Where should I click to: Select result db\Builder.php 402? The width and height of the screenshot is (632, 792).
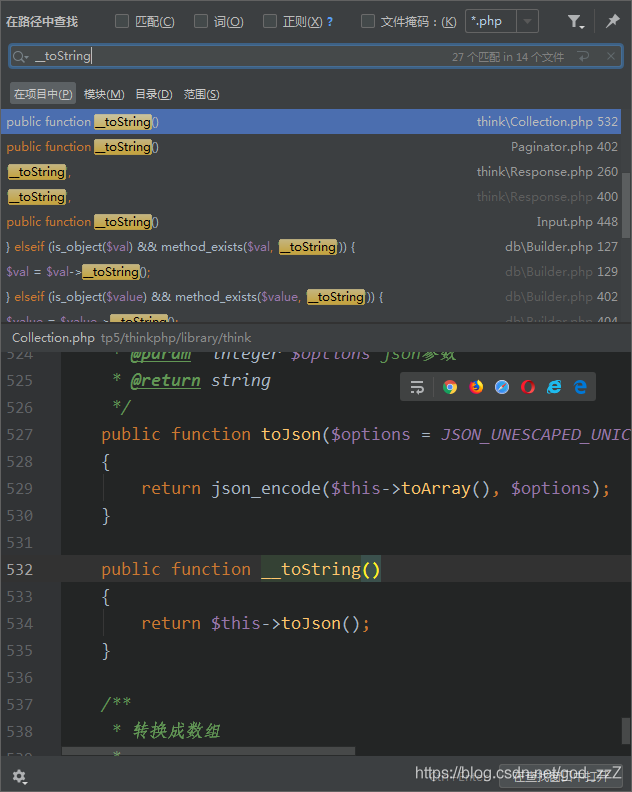point(311,297)
